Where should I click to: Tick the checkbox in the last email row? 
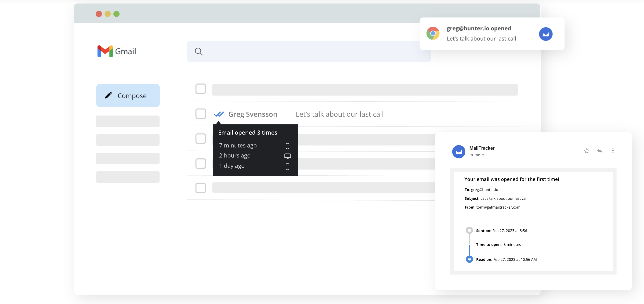click(x=200, y=188)
